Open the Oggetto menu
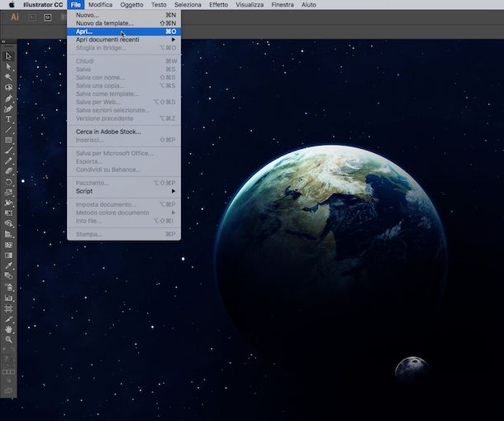Screen dimensions: 504x421 click(x=132, y=4)
